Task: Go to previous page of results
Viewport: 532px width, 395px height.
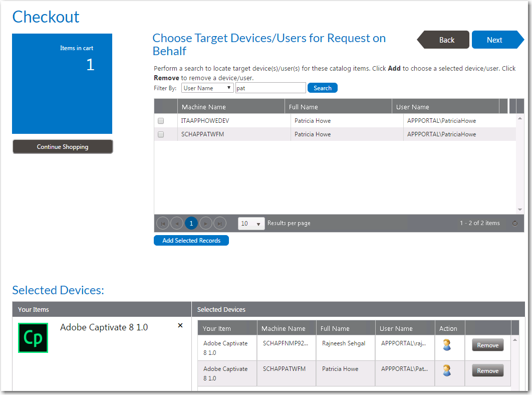Action: pyautogui.click(x=177, y=224)
